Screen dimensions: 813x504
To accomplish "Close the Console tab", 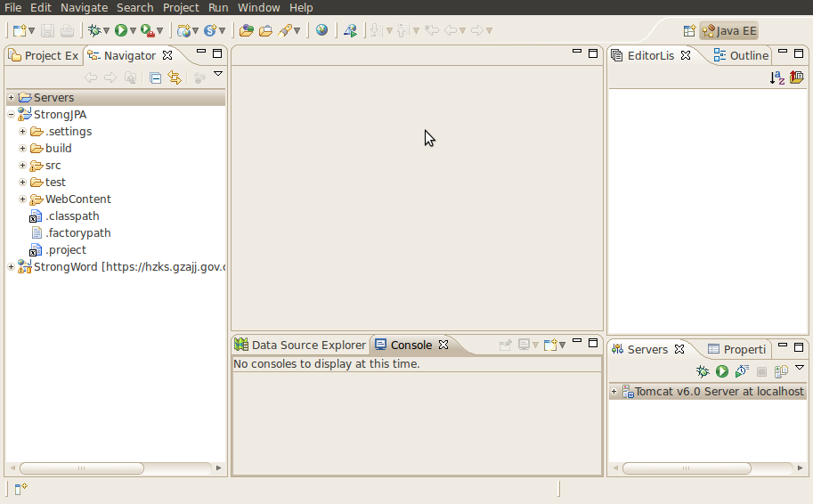I will coord(443,345).
